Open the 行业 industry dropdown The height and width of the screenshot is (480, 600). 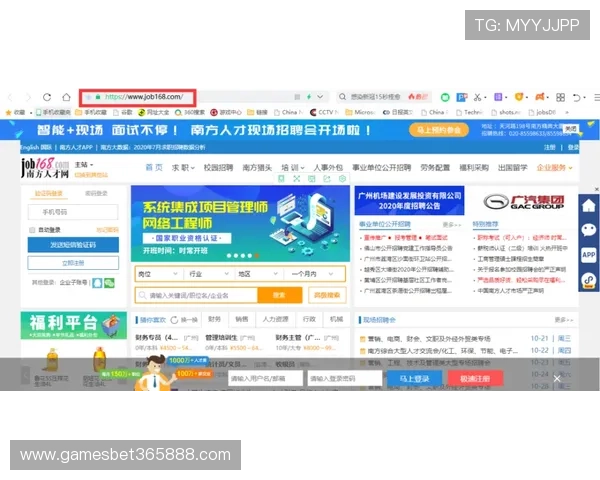pyautogui.click(x=209, y=274)
